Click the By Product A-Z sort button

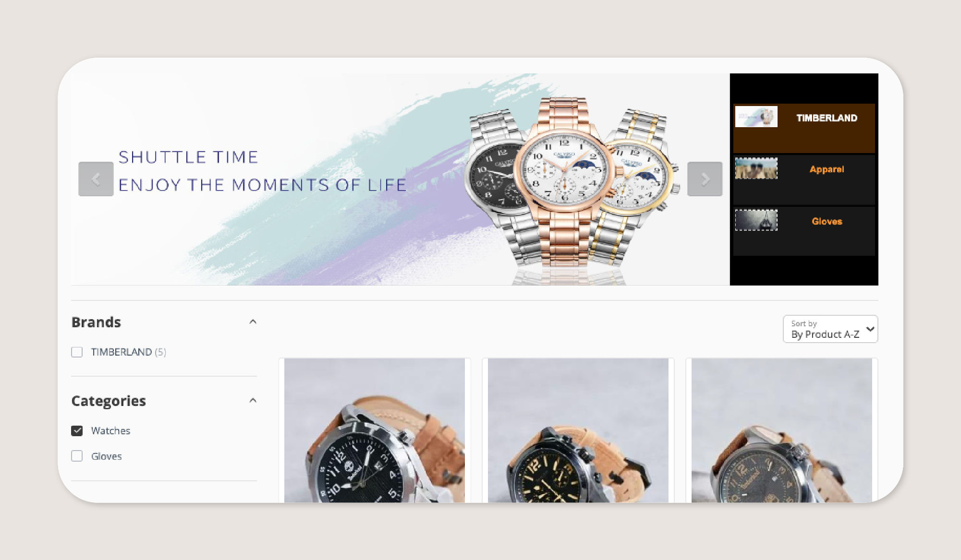tap(830, 329)
